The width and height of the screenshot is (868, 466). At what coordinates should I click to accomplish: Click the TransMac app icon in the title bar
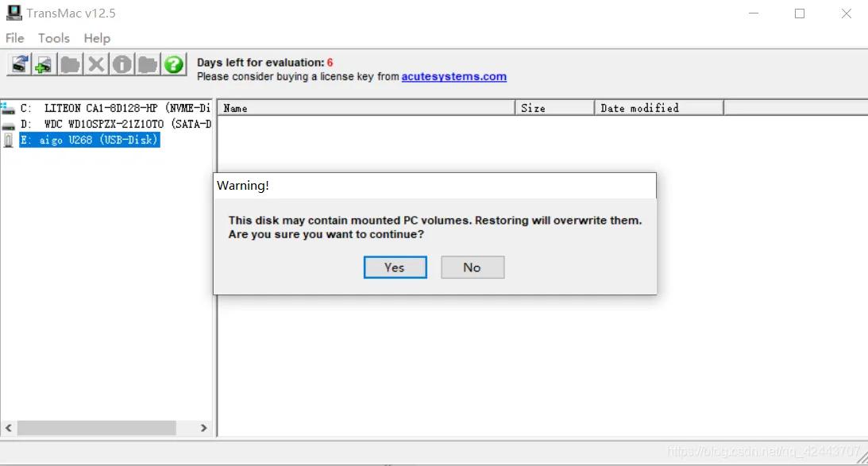click(14, 13)
